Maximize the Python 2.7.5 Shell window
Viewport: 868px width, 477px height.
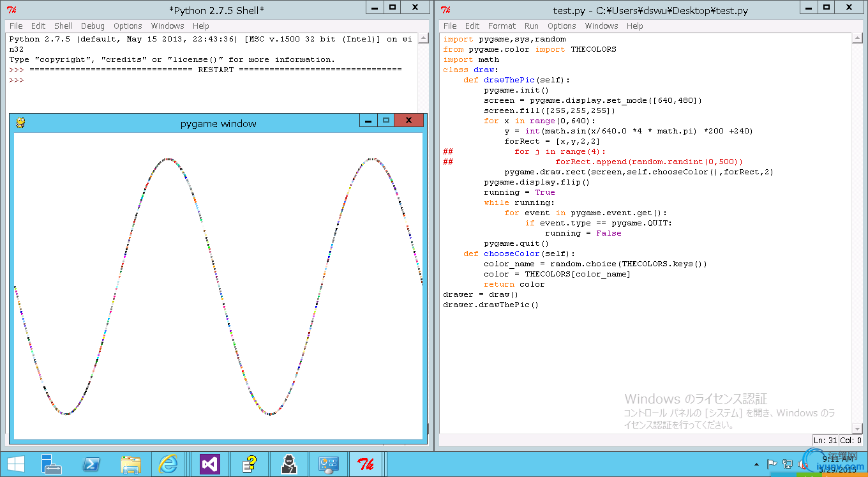[393, 7]
